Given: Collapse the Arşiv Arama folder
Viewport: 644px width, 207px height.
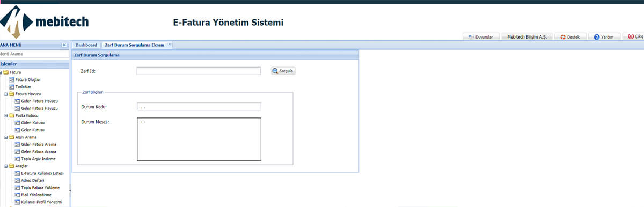Looking at the screenshot, I should pos(5,137).
